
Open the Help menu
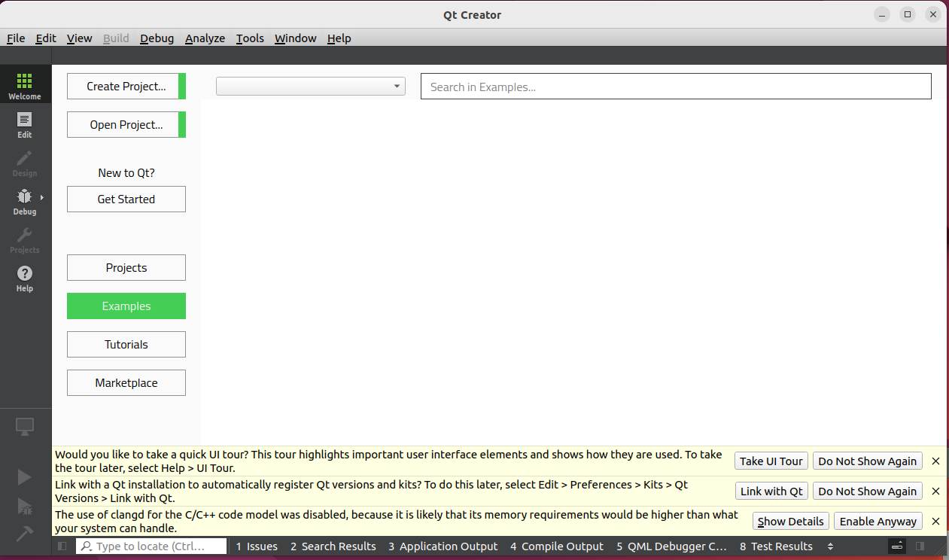tap(339, 38)
